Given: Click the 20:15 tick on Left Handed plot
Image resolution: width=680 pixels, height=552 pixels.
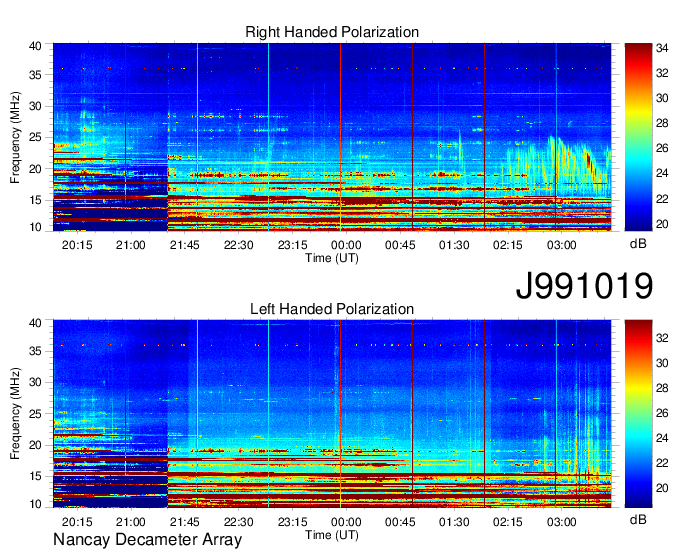Looking at the screenshot, I should point(77,522).
